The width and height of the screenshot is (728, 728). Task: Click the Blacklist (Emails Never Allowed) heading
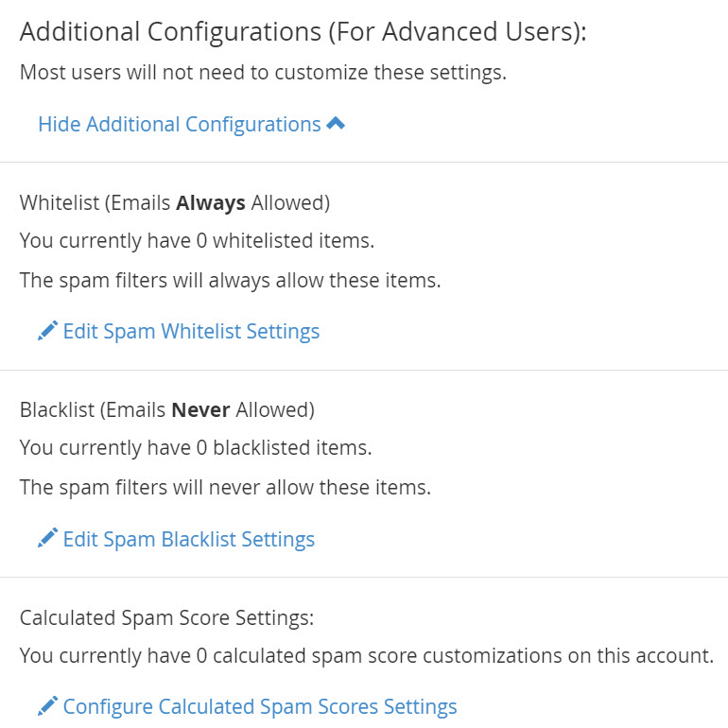(167, 409)
